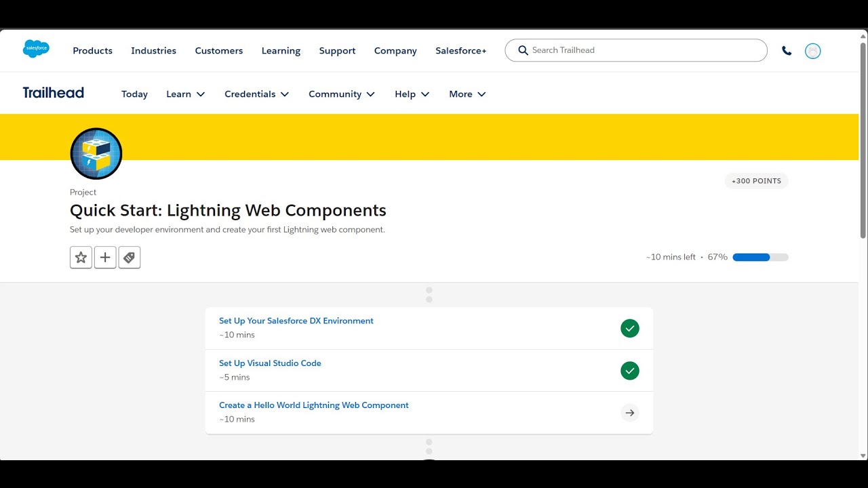868x488 pixels.
Task: Click the 67% progress bar
Action: 761,258
